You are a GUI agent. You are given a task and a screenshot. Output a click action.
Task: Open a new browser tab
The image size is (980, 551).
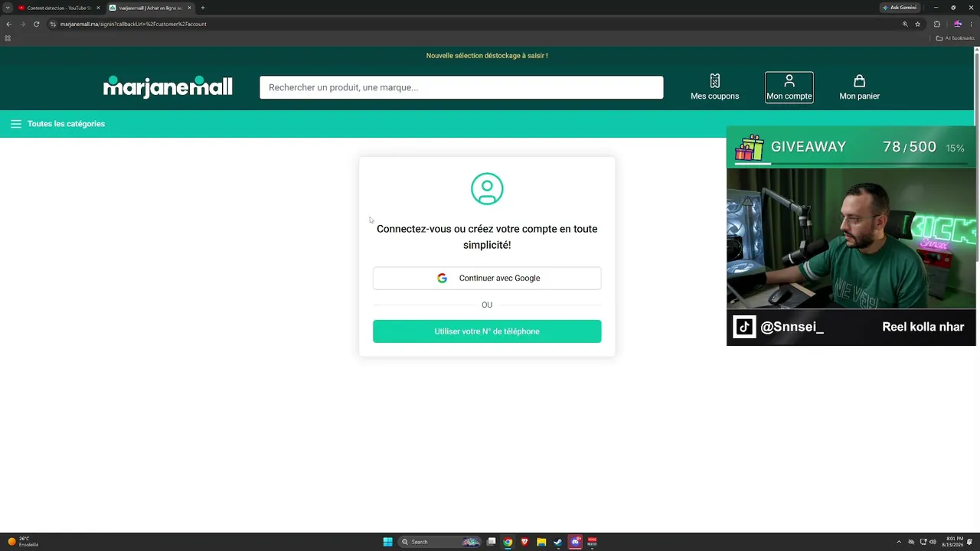[203, 8]
